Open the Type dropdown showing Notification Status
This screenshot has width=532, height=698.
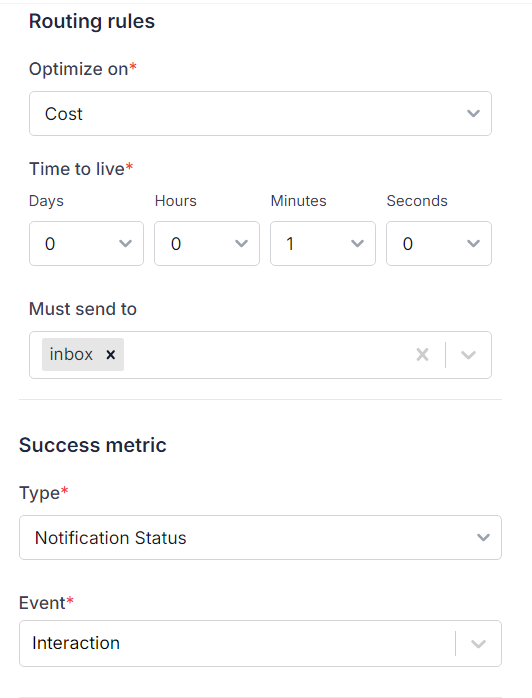[x=260, y=538]
